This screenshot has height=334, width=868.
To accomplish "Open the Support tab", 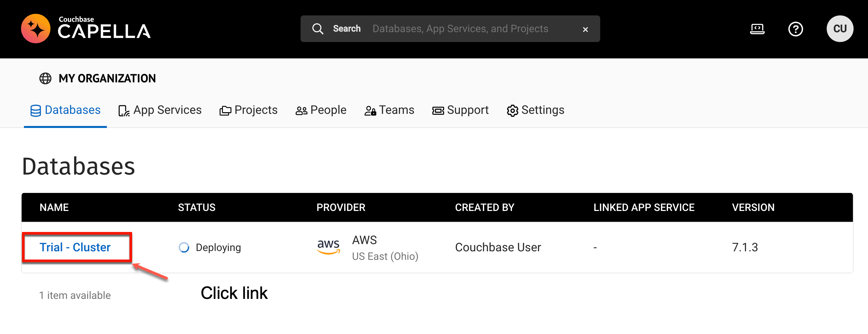I will [460, 110].
